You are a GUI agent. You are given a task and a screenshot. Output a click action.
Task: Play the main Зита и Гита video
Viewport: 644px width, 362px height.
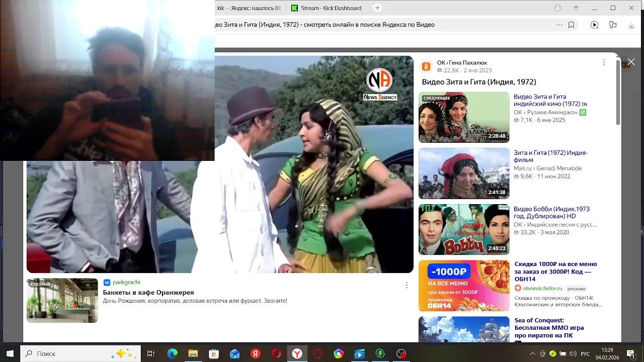220,164
